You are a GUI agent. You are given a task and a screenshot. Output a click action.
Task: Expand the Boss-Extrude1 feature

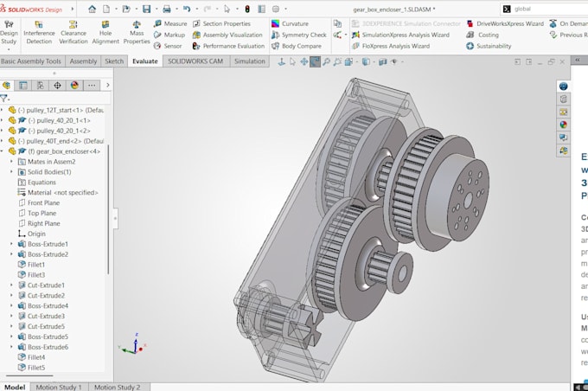(11, 244)
